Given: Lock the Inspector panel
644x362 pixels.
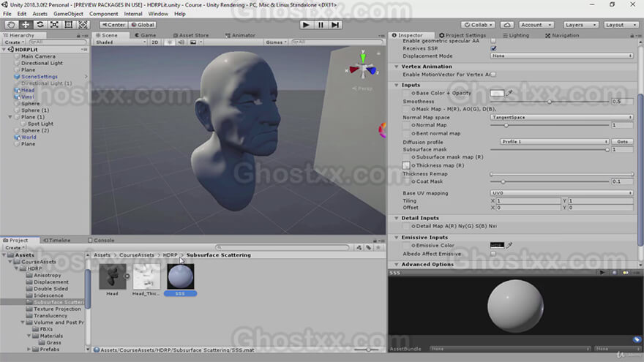Looking at the screenshot, I should 632,36.
